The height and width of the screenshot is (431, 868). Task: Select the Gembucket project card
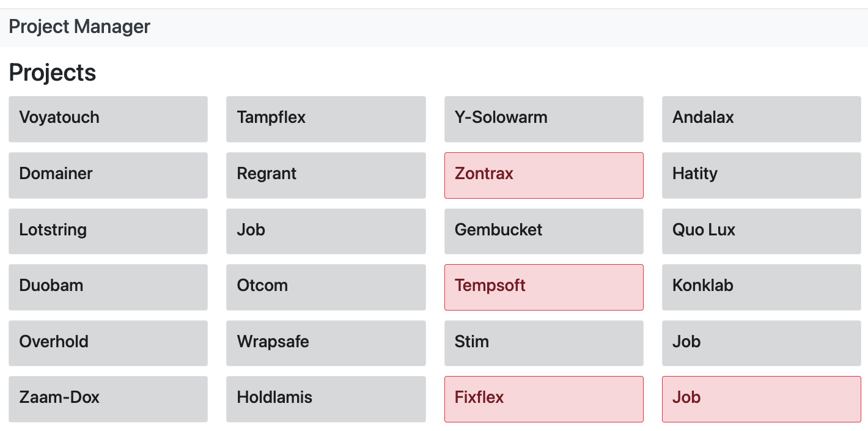(543, 231)
